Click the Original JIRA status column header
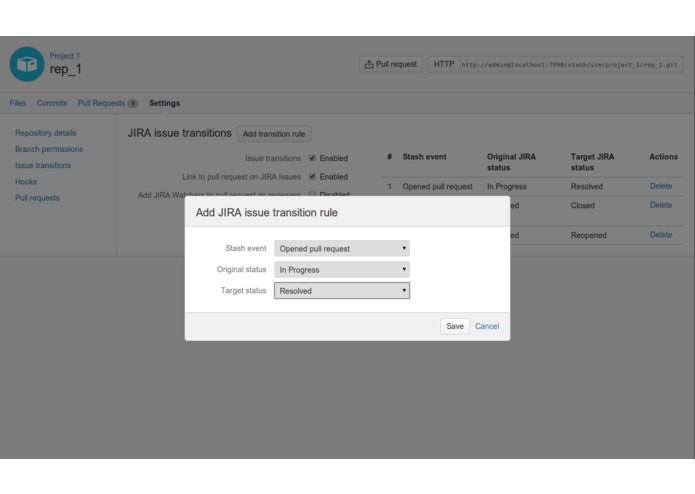Screen dimensions: 695x494 511,162
